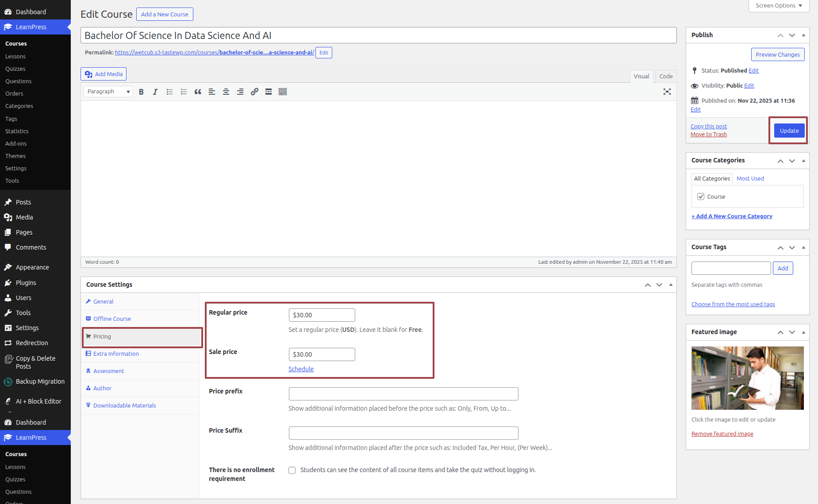Expand the Screen Options panel
The height and width of the screenshot is (504, 818).
(778, 6)
